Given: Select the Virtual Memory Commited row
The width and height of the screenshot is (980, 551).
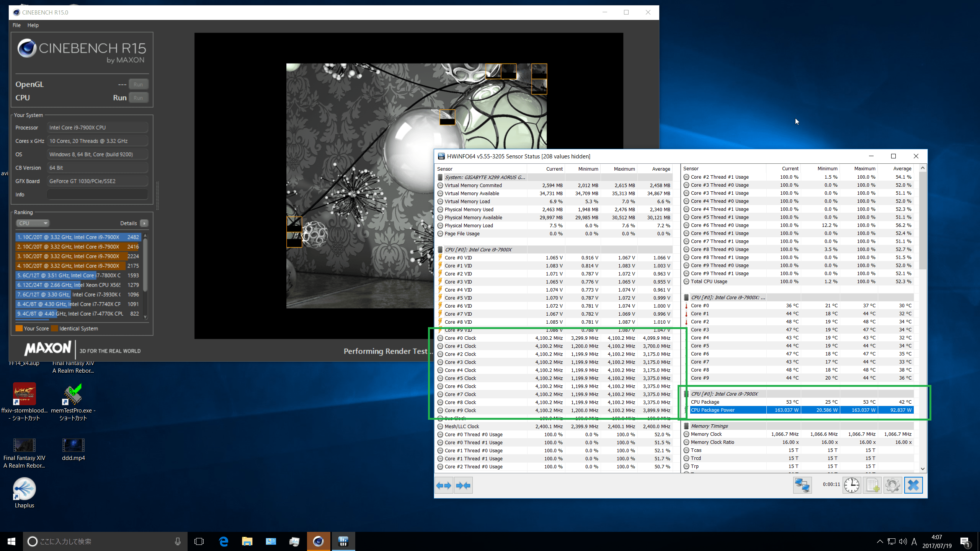Looking at the screenshot, I should [555, 185].
